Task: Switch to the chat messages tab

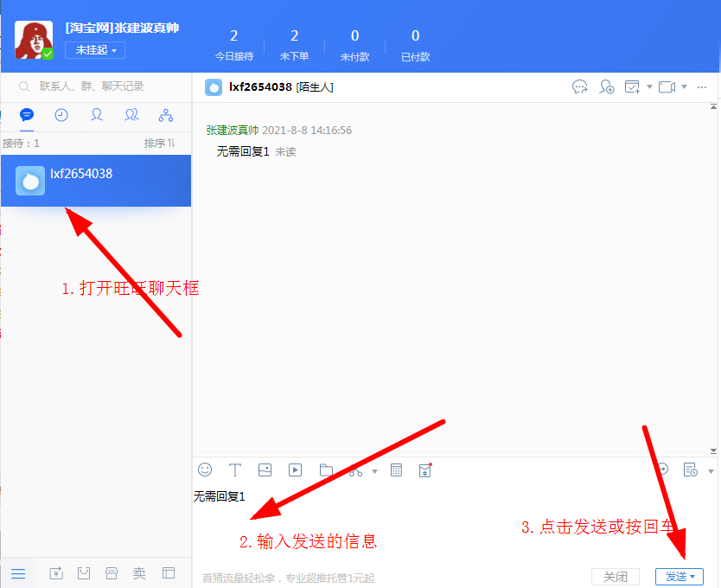Action: tap(27, 114)
